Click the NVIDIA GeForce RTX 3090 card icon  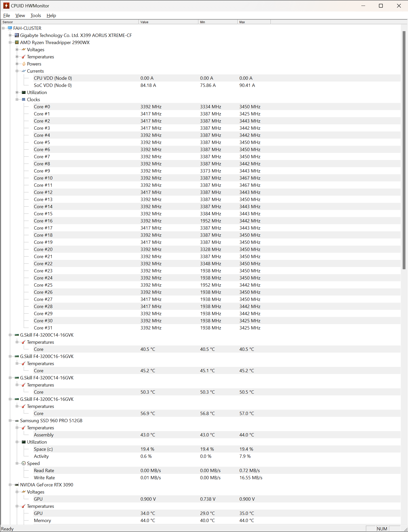(17, 485)
